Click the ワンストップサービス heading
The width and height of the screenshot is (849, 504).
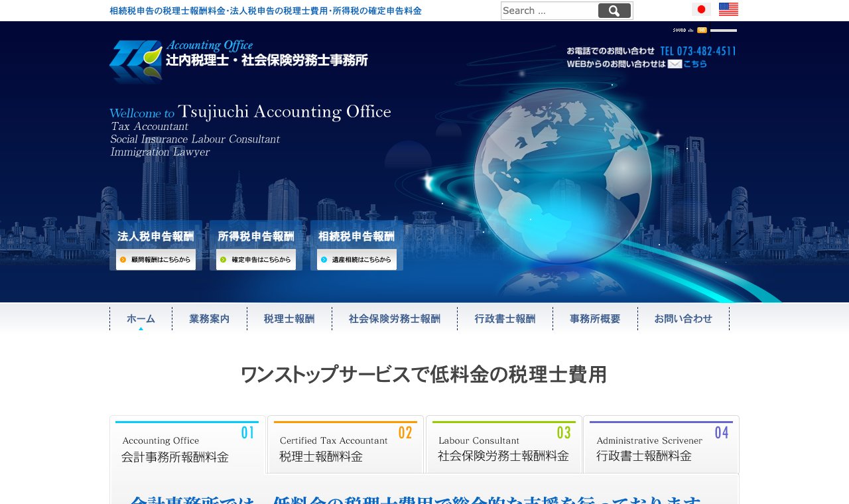coord(423,375)
